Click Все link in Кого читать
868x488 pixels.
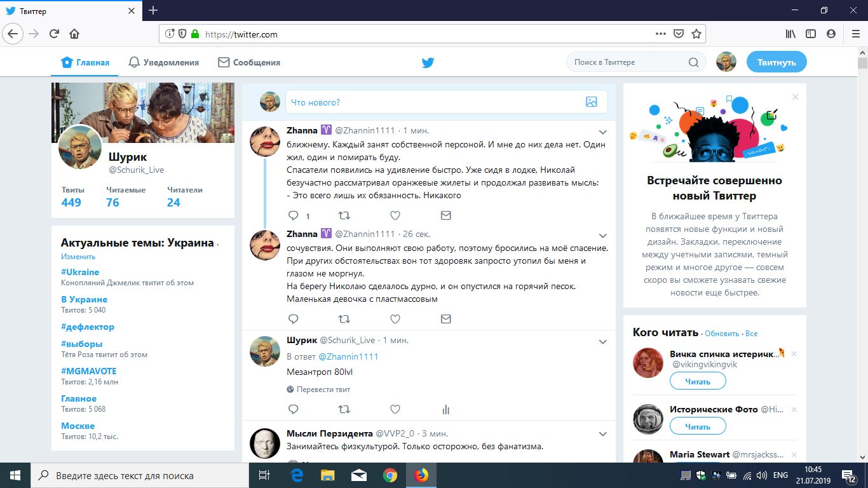(x=752, y=334)
